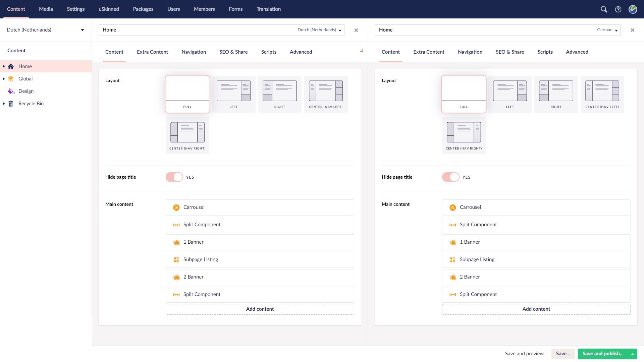644x362 pixels.
Task: Open the Translation menu in top bar
Action: tap(268, 9)
